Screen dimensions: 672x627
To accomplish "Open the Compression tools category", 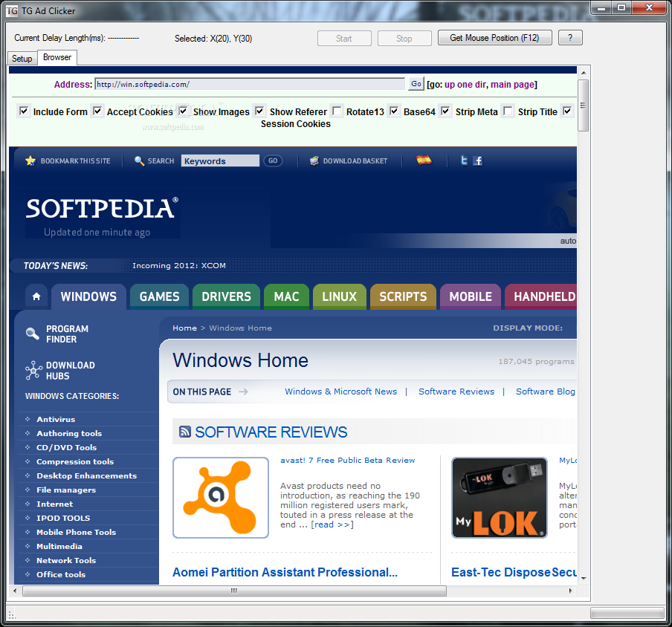I will [75, 461].
